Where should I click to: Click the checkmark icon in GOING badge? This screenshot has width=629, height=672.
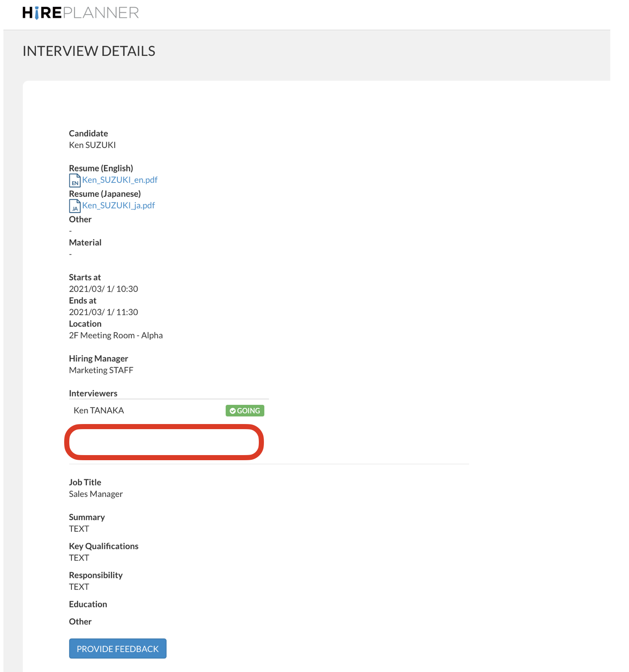click(x=232, y=411)
